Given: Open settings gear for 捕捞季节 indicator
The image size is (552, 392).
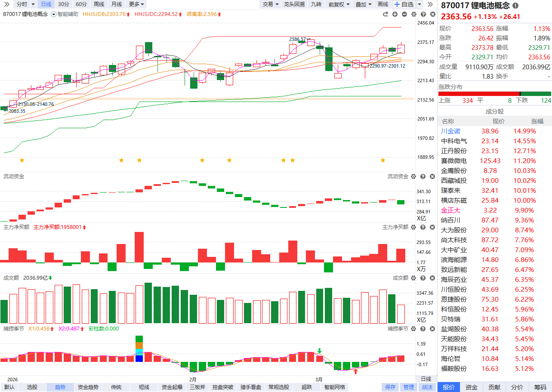Looking at the screenshot, I should coord(413,329).
